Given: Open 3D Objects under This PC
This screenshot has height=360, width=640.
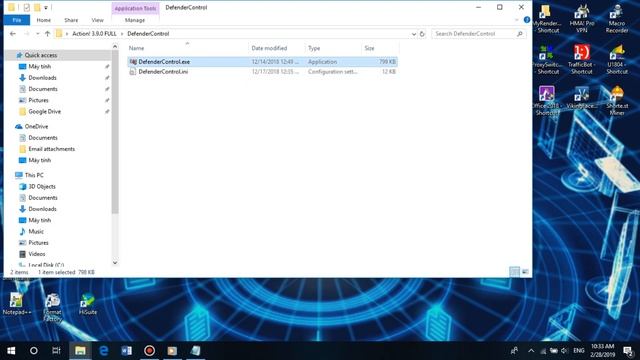Looking at the screenshot, I should [42, 187].
